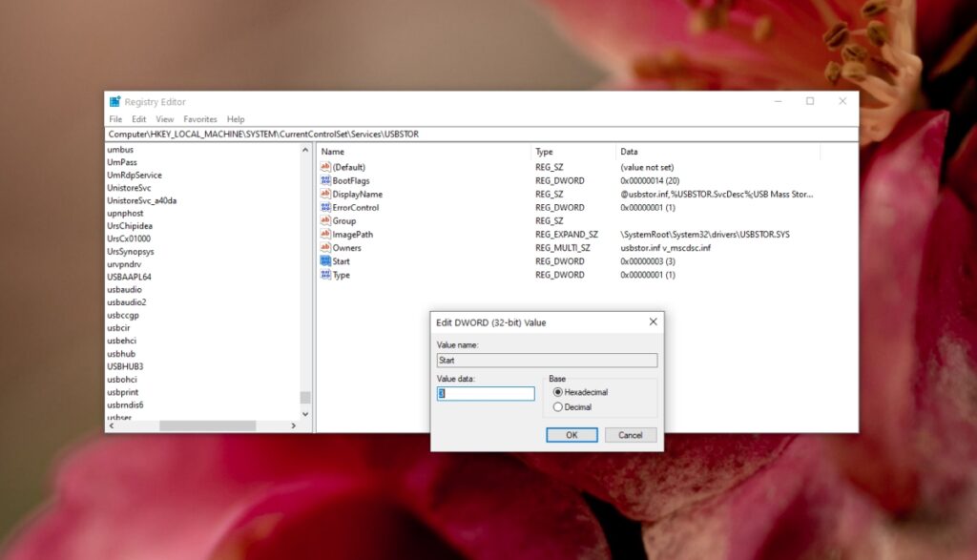The width and height of the screenshot is (977, 560).
Task: Click the down arrow on the left pane scrollbar
Action: point(305,414)
